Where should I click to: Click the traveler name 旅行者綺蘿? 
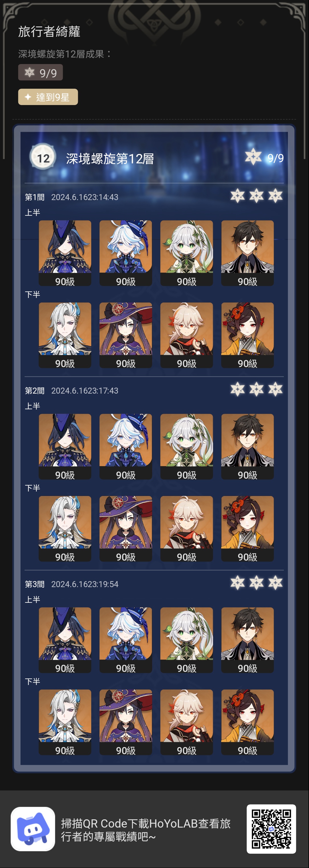click(49, 32)
